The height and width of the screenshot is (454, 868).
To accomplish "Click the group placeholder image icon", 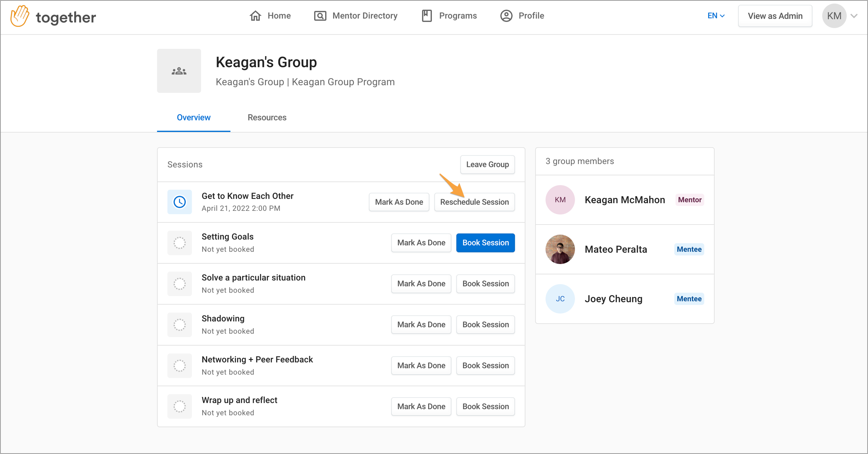I will [179, 71].
